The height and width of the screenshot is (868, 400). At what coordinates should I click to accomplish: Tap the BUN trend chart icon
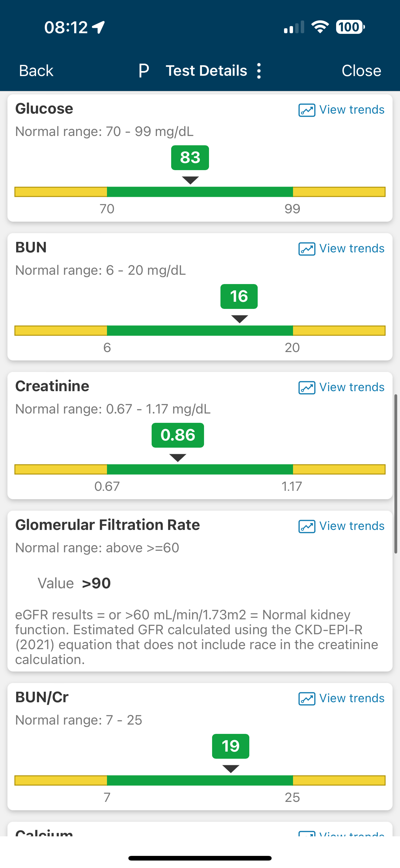[x=307, y=249]
